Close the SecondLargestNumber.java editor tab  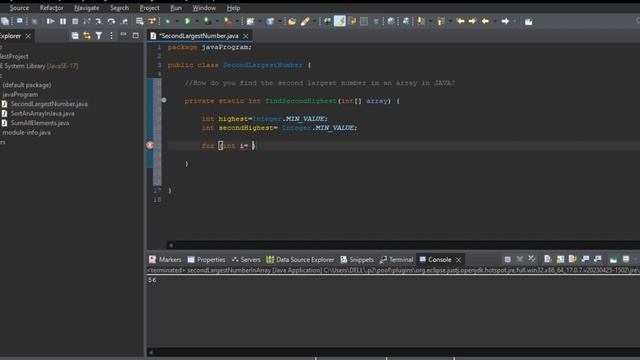245,36
